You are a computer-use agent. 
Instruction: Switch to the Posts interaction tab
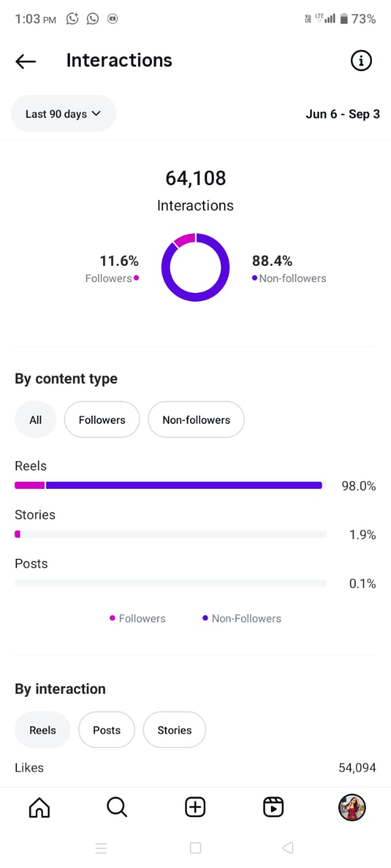(x=107, y=730)
